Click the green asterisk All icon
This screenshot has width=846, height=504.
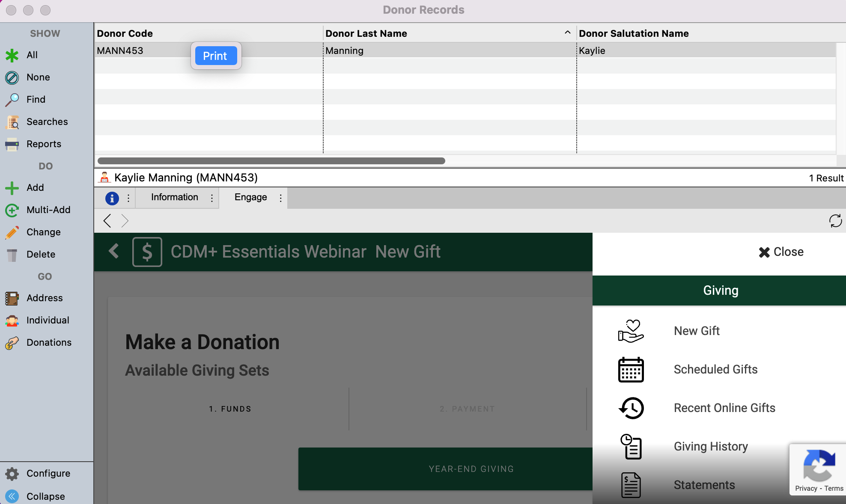coord(12,55)
